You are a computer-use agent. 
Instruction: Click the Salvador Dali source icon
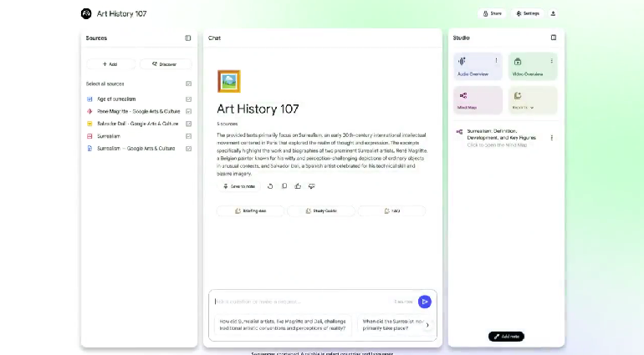point(89,124)
